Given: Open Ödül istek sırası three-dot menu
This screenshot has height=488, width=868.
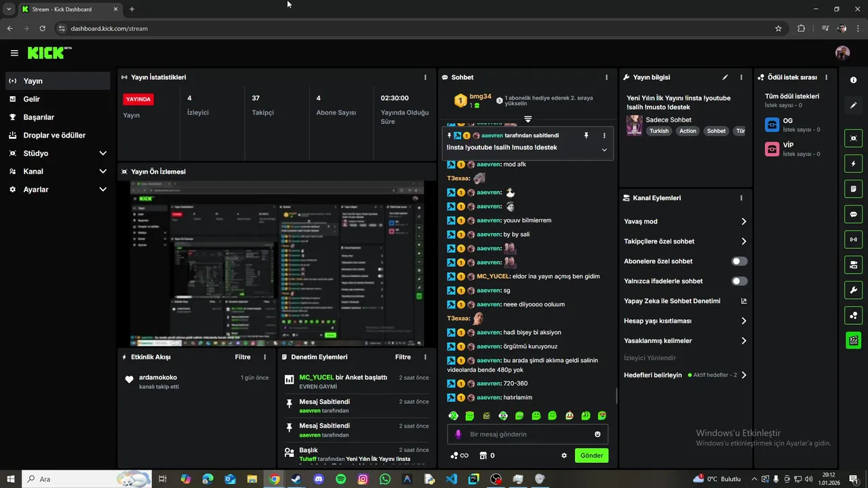Looking at the screenshot, I should [826, 77].
